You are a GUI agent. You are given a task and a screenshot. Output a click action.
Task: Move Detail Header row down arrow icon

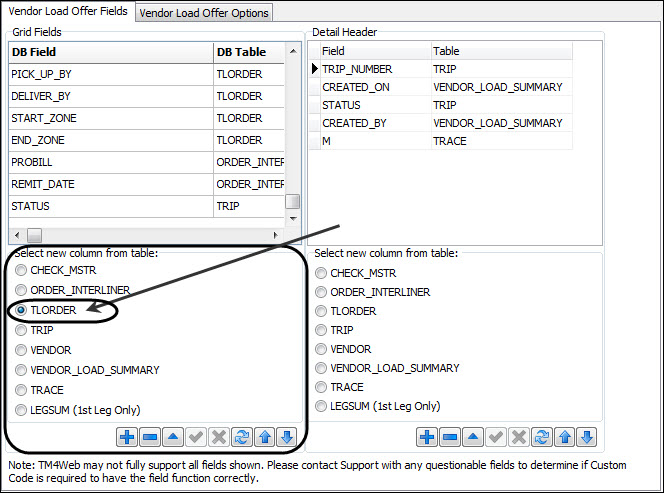(587, 437)
